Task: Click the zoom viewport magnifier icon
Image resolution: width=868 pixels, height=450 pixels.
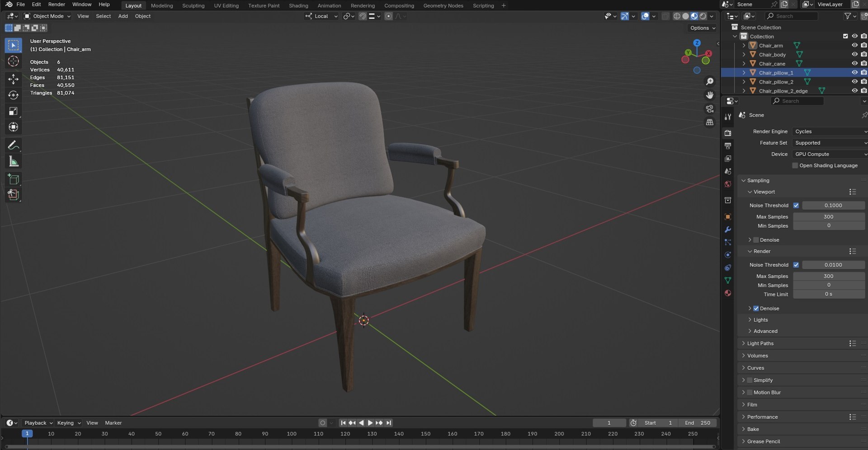Action: click(x=710, y=81)
